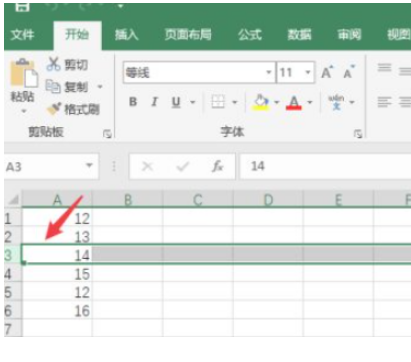Toggle bold formatting
This screenshot has height=362, width=411.
(133, 102)
